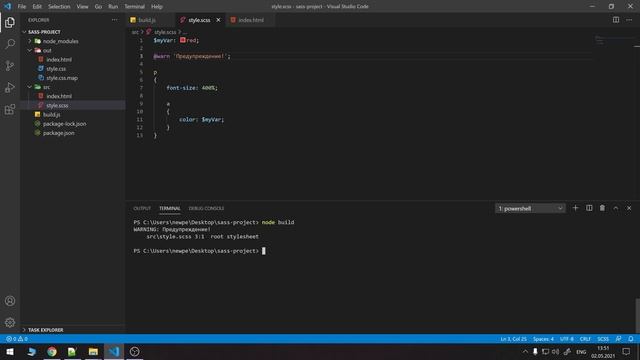Image resolution: width=640 pixels, height=360 pixels.
Task: Split the editor to the right
Action: tap(616, 20)
